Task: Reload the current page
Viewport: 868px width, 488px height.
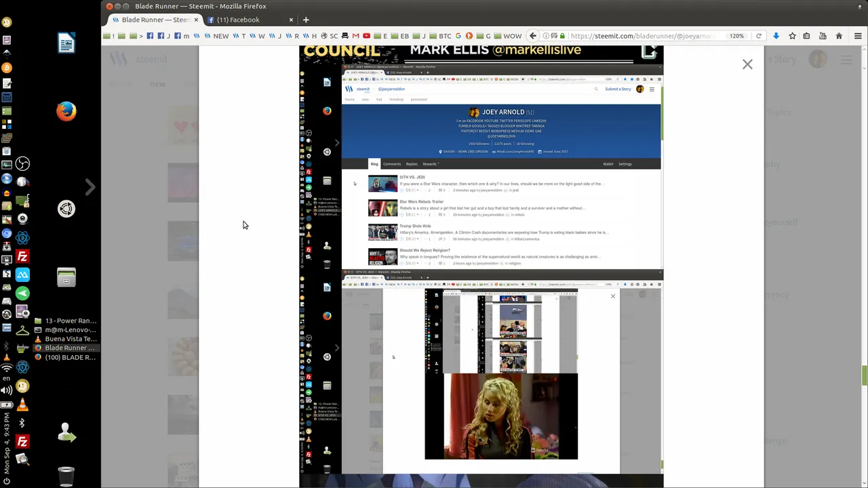Action: [758, 36]
